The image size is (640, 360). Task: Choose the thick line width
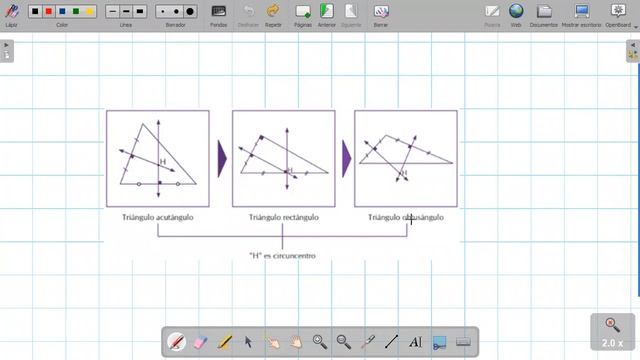140,11
